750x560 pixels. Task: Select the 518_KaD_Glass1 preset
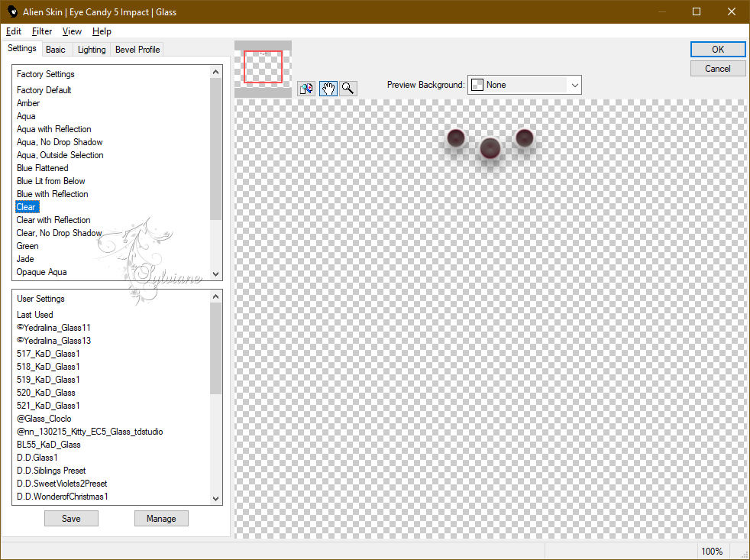pos(48,366)
